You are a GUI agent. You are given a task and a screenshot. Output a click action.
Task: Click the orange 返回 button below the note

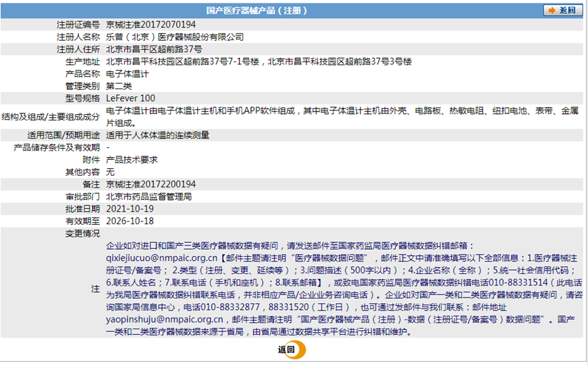[x=292, y=349]
